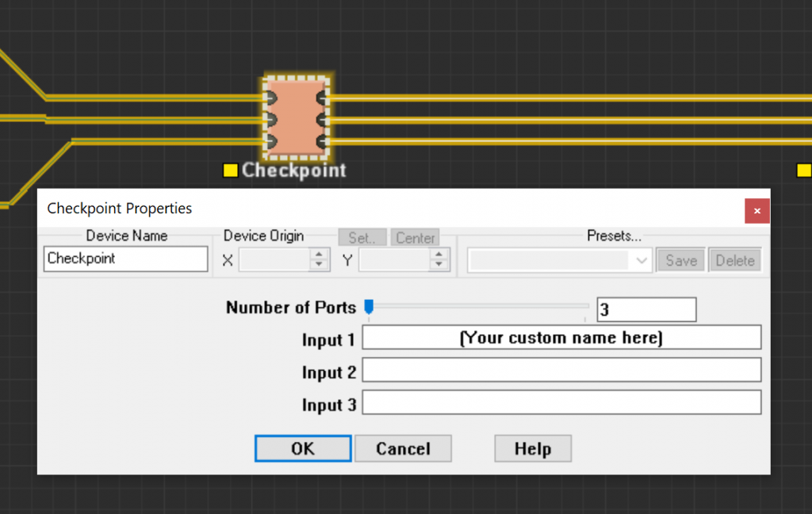Decrement the Y origin using its down arrow
Viewport: 812px width, 514px height.
(438, 263)
